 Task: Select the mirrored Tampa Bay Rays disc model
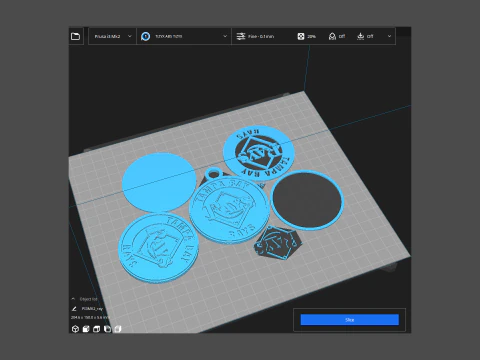point(259,153)
